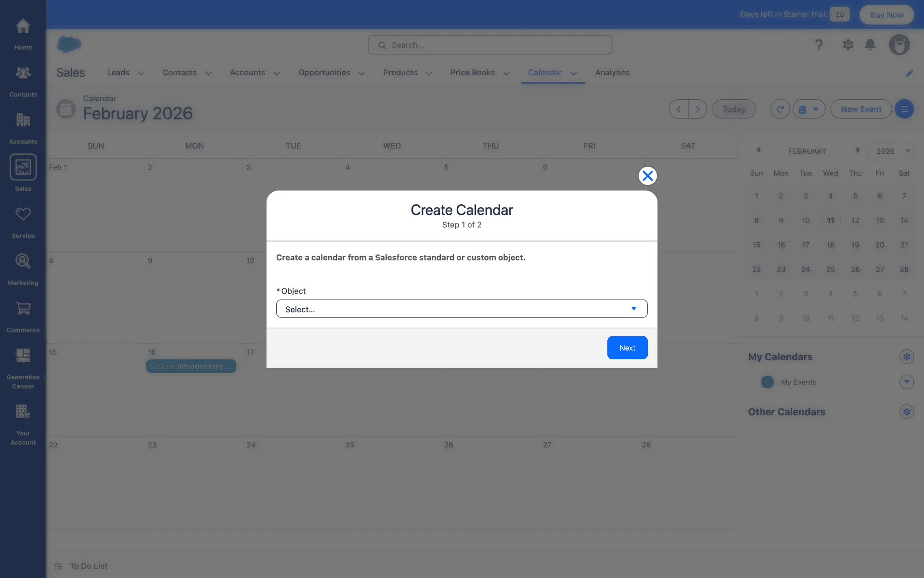Open the notifications bell

(870, 45)
